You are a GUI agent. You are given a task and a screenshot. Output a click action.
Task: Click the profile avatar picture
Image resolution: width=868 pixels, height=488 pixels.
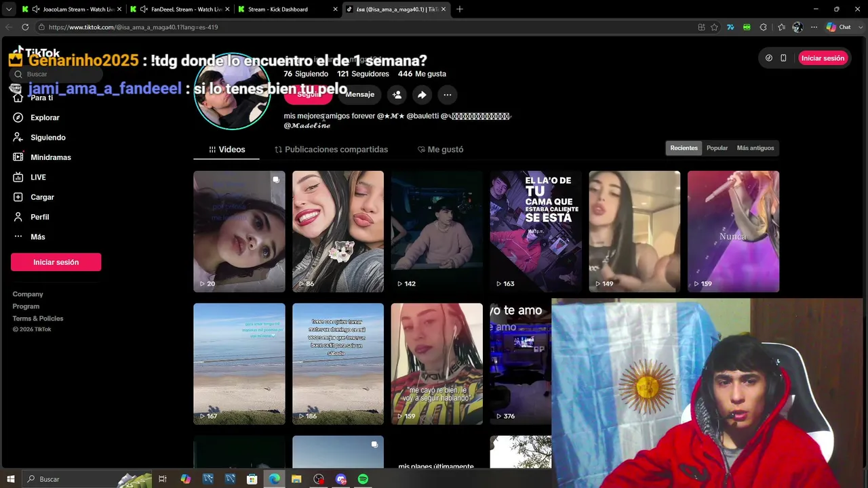(233, 91)
